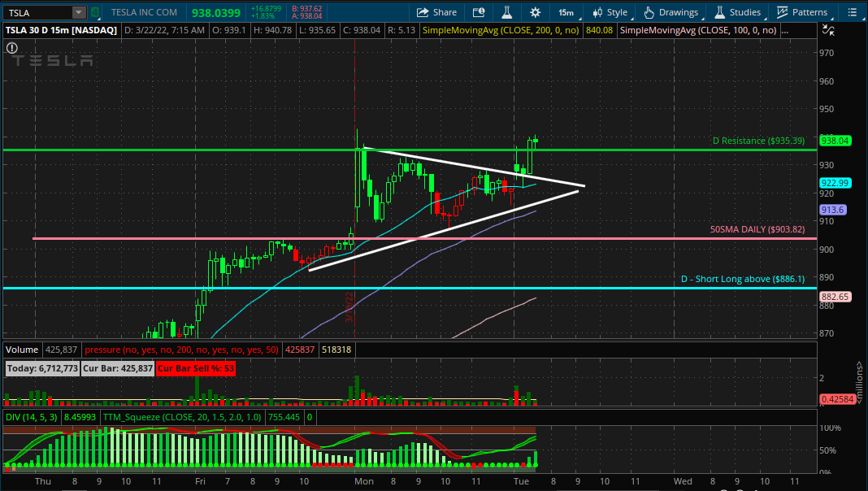This screenshot has height=491, width=868.
Task: Click the SimpleMovingAvg (CLOSE, 100, 0, no) label
Action: tap(698, 30)
